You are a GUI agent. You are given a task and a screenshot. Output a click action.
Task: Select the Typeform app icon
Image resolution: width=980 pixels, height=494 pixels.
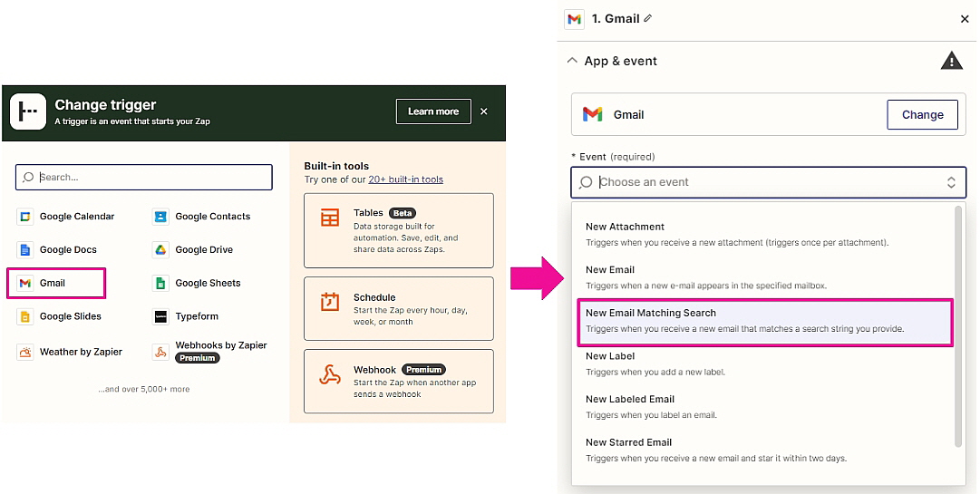pyautogui.click(x=160, y=316)
